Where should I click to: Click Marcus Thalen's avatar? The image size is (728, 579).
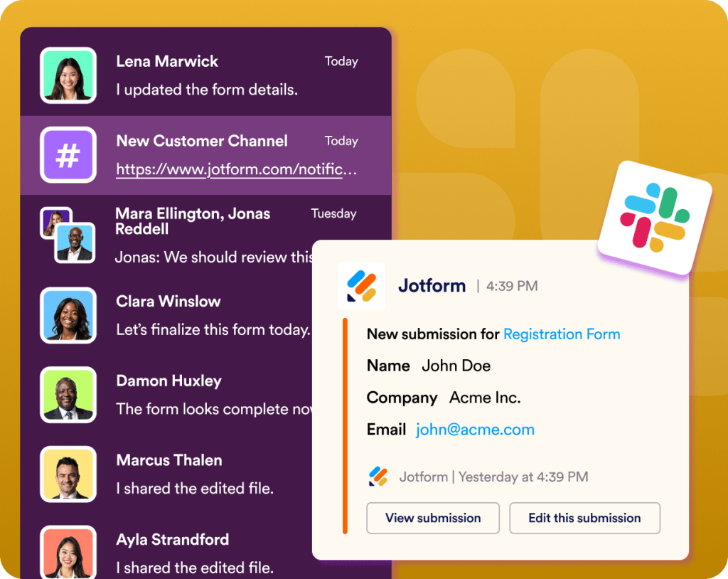[68, 474]
